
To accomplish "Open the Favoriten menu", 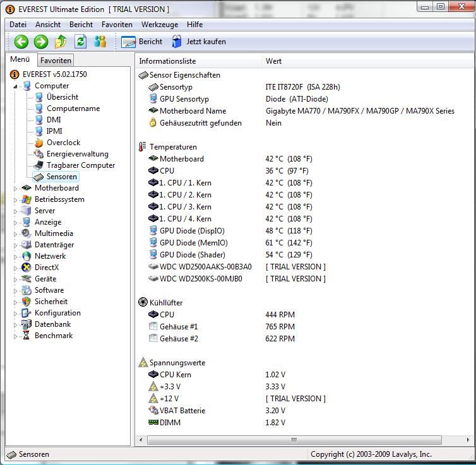I will click(117, 25).
